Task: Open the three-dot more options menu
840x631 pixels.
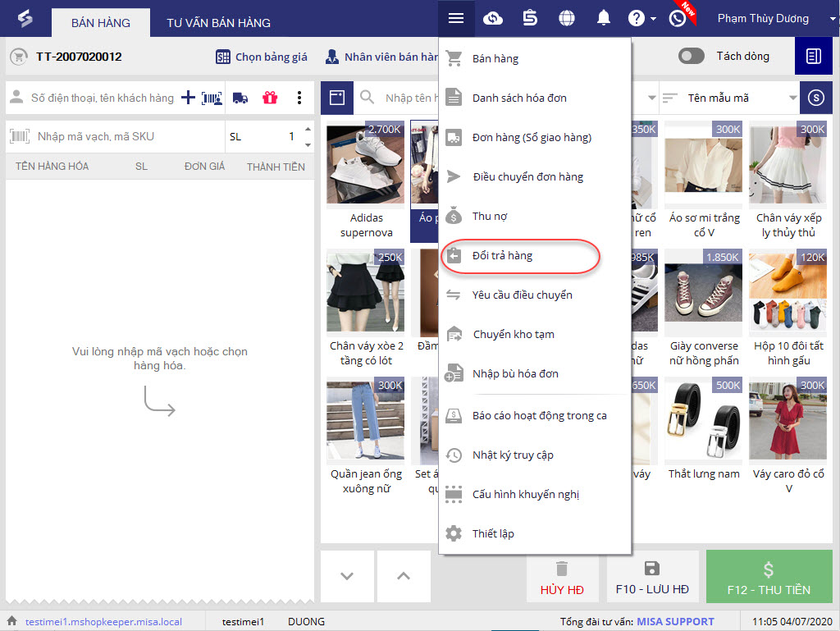Action: tap(299, 98)
